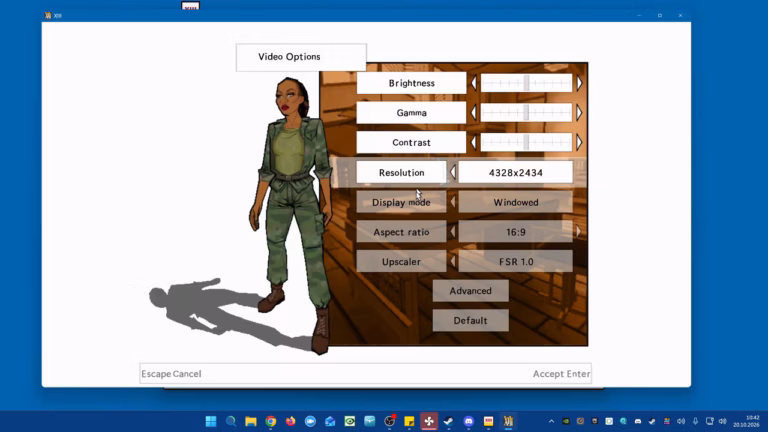Open the Steam system tray icon

[x=652, y=421]
